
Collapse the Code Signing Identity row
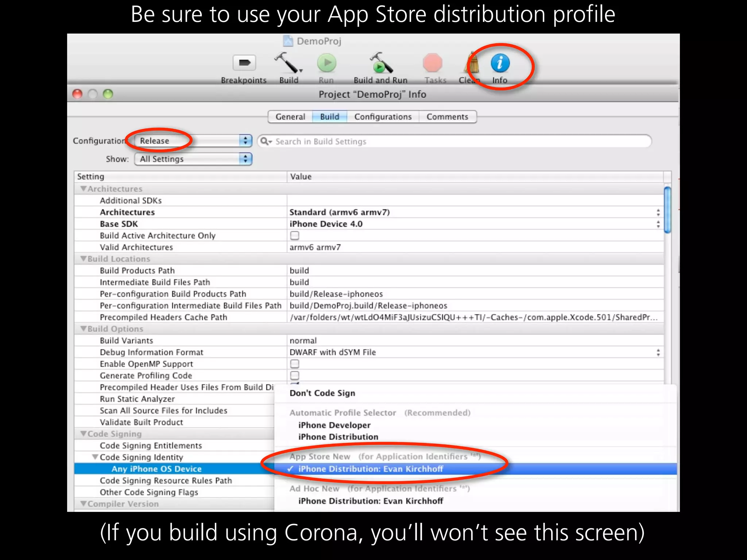click(x=95, y=457)
